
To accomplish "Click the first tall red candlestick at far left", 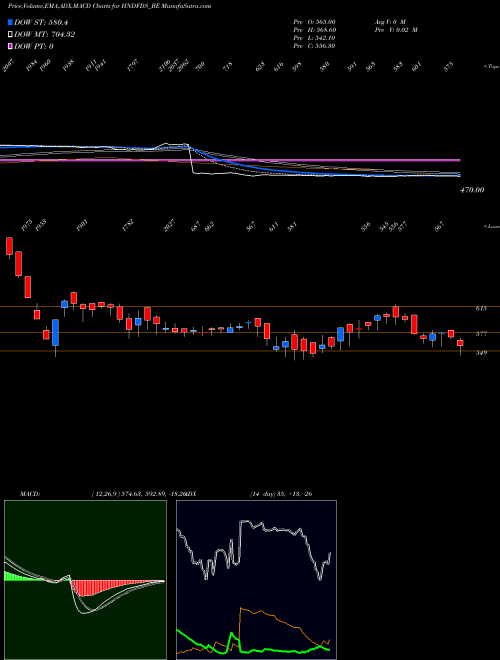I will coord(9,246).
